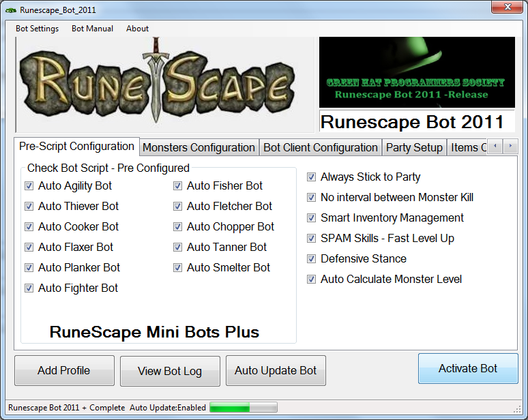Viewport: 528px width, 420px height.
Task: Uncheck Smart Inventory Management
Action: pyautogui.click(x=312, y=218)
